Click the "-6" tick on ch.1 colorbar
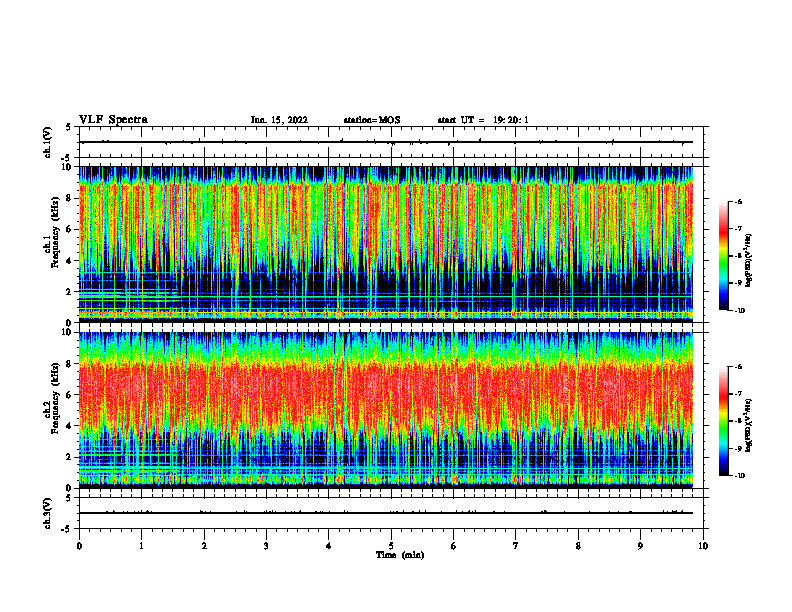This screenshot has width=792, height=612. coord(738,201)
